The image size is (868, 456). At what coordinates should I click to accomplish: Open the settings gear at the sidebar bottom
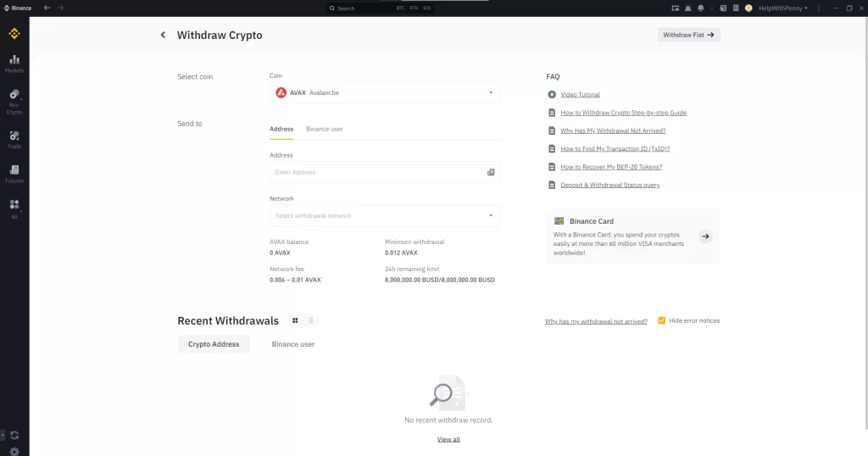coord(14,452)
